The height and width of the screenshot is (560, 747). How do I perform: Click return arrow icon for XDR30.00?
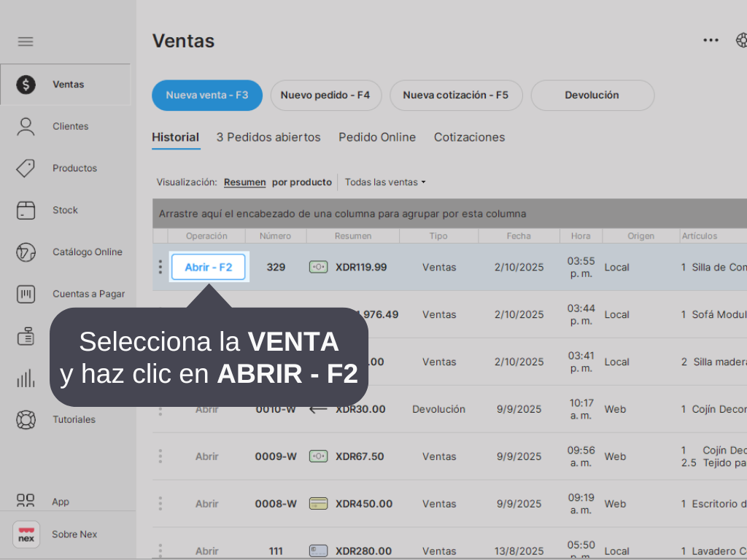[318, 409]
